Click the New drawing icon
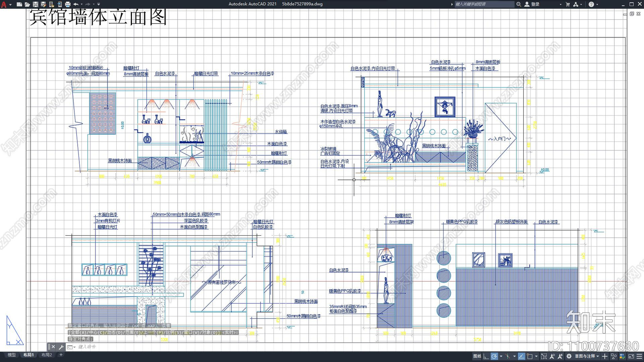Screen dimensions: 644x362 coord(19,4)
